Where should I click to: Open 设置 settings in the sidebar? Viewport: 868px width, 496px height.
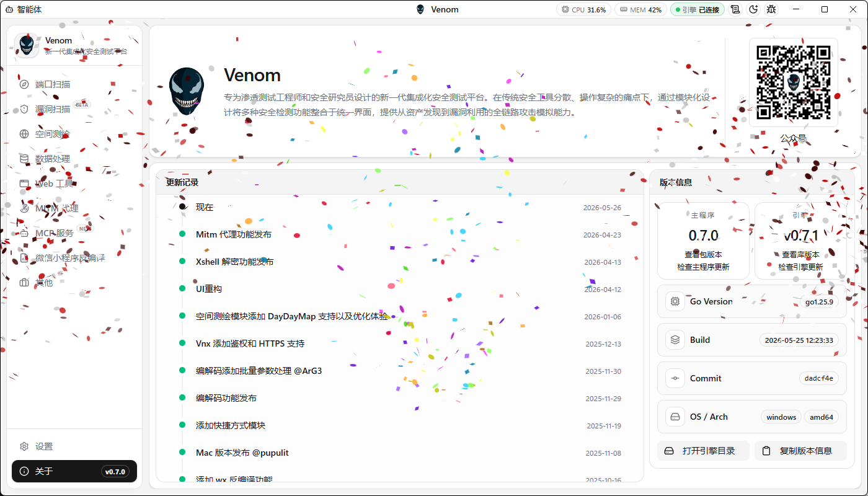pyautogui.click(x=74, y=446)
